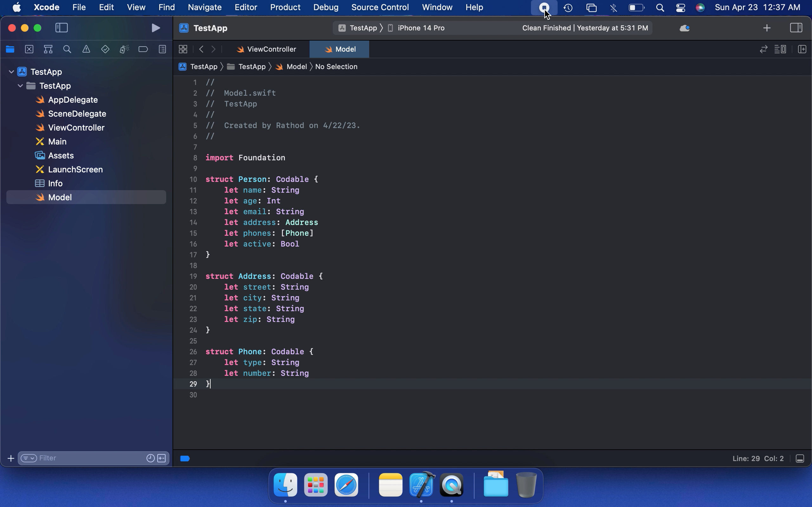
Task: Toggle the bottom debug area
Action: (x=800, y=459)
